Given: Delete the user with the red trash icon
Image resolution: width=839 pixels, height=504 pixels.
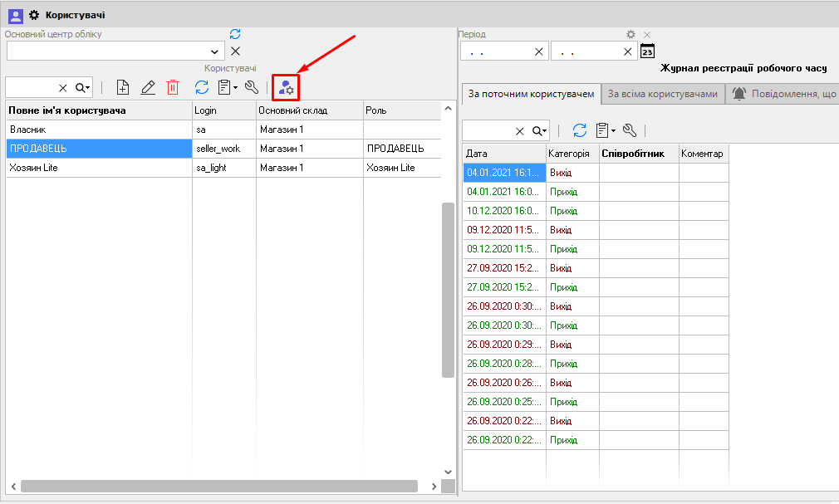Looking at the screenshot, I should [173, 86].
